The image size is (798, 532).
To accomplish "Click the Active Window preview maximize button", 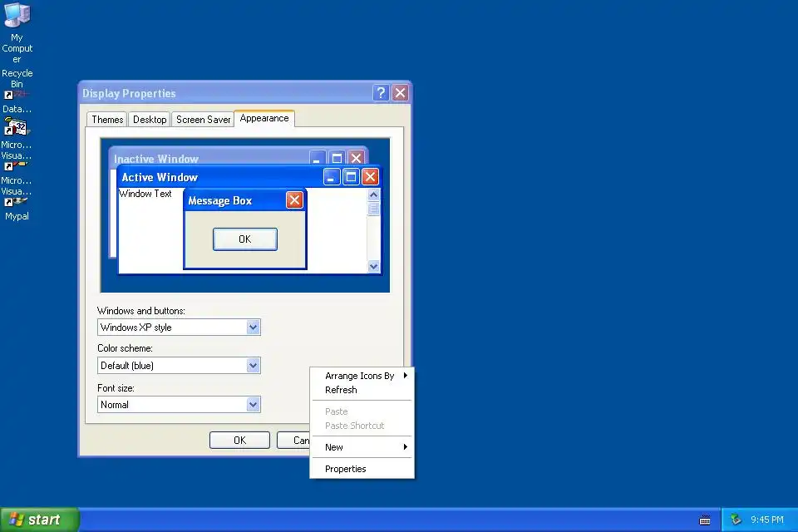I will pos(351,177).
